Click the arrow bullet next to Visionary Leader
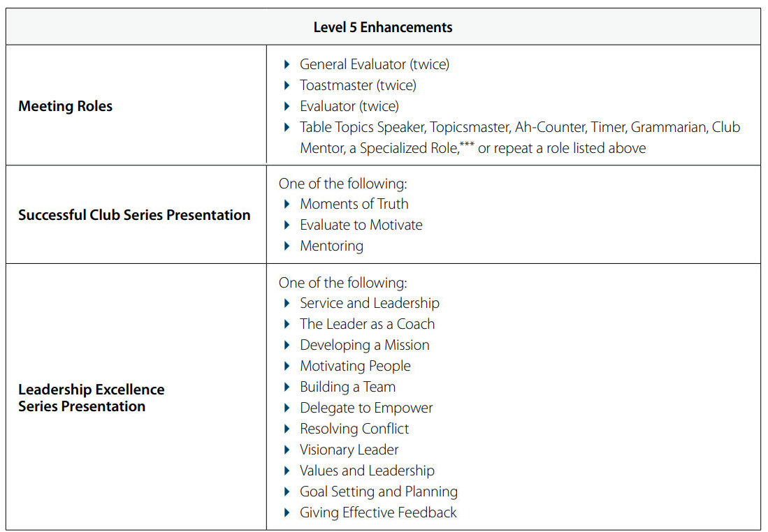The width and height of the screenshot is (768, 532). click(287, 450)
